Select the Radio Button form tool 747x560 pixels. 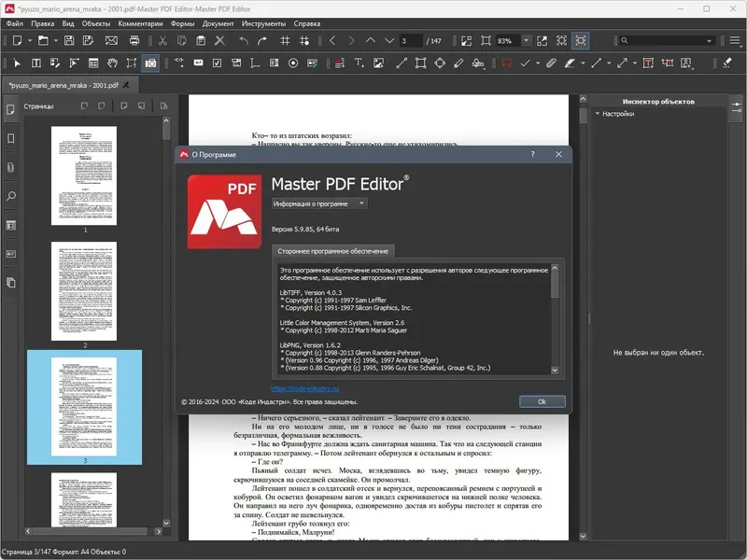pyautogui.click(x=292, y=62)
